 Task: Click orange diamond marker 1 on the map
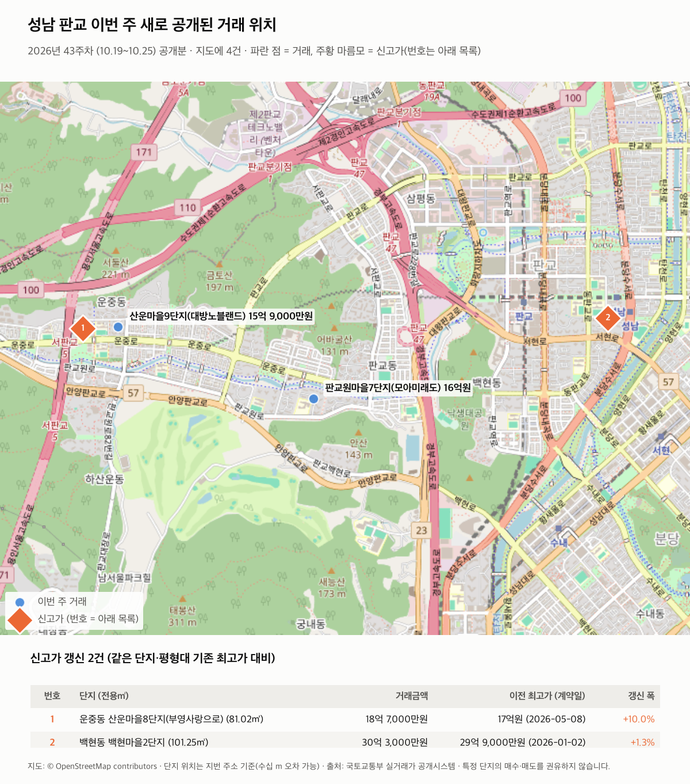pos(83,328)
